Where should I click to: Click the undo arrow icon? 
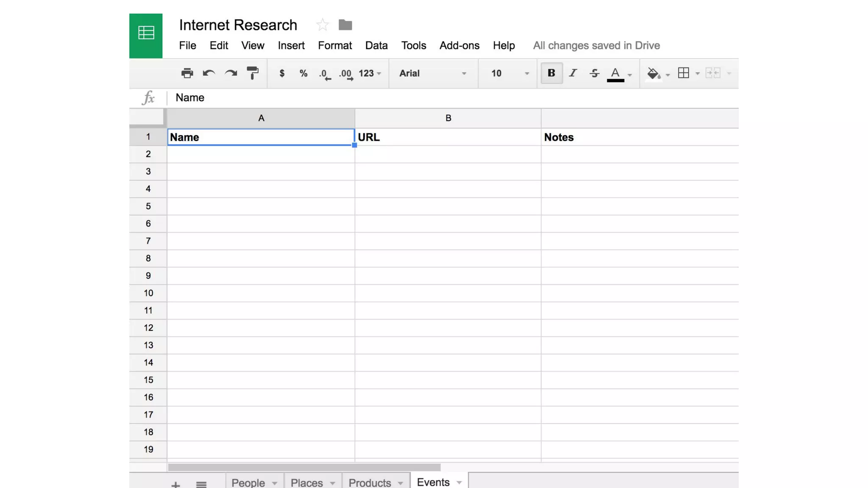click(x=209, y=73)
